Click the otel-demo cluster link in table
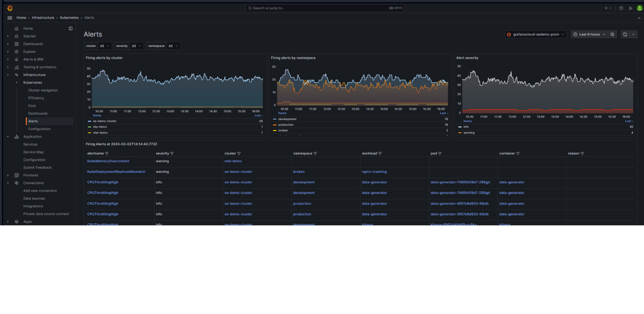Image resolution: width=644 pixels, height=314 pixels. coord(233,161)
